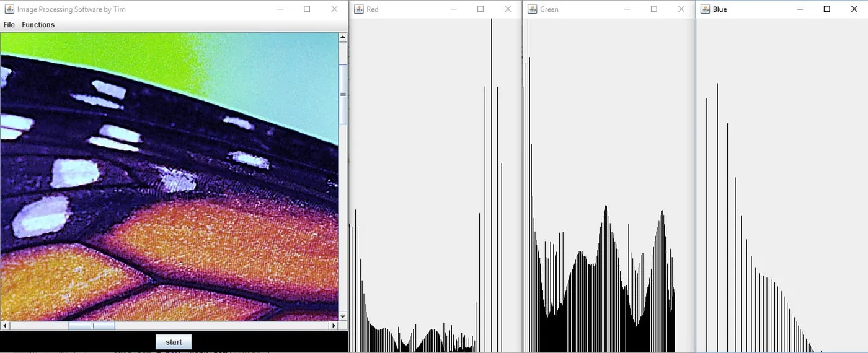
Task: Maximize the Green histogram window
Action: coord(654,9)
